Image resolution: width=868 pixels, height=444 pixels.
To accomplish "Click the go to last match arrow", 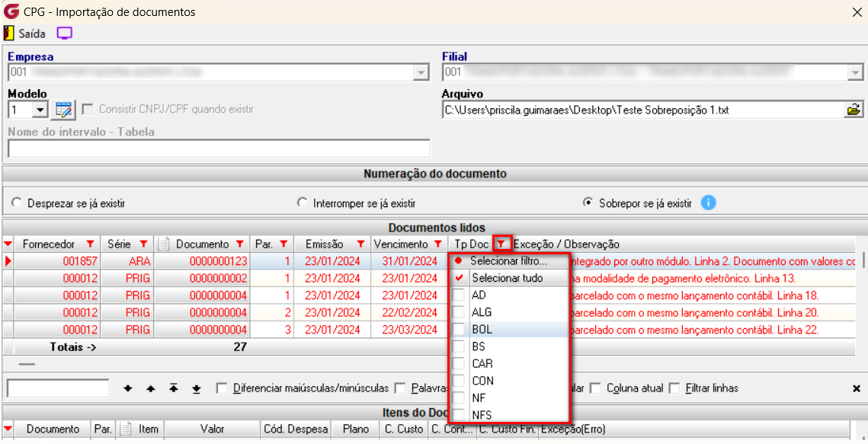I will click(196, 388).
